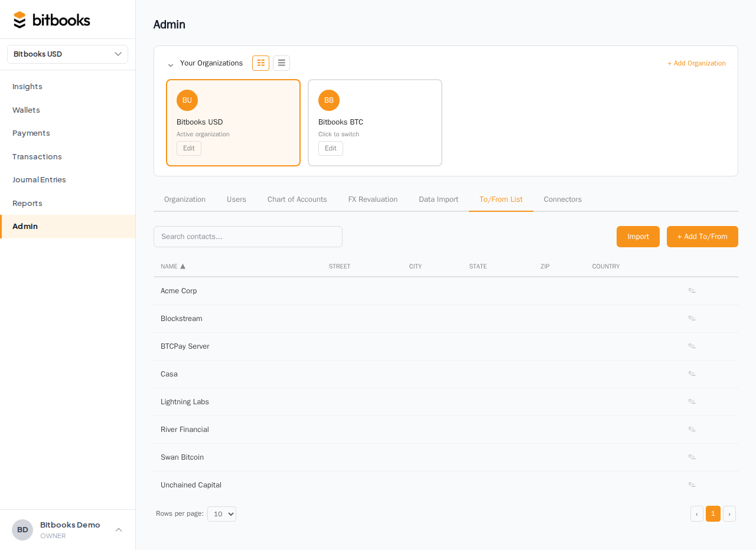
Task: Select the Acme Corp contact name
Action: pyautogui.click(x=179, y=291)
